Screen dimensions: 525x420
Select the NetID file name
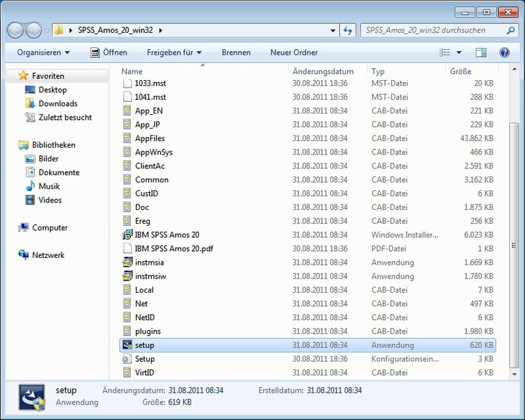[145, 317]
